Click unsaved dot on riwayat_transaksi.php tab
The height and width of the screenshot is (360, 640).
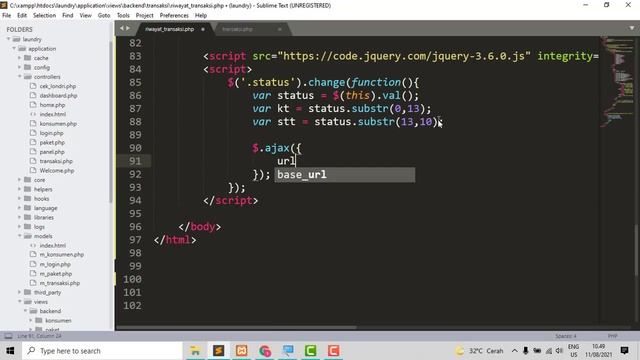[x=203, y=29]
